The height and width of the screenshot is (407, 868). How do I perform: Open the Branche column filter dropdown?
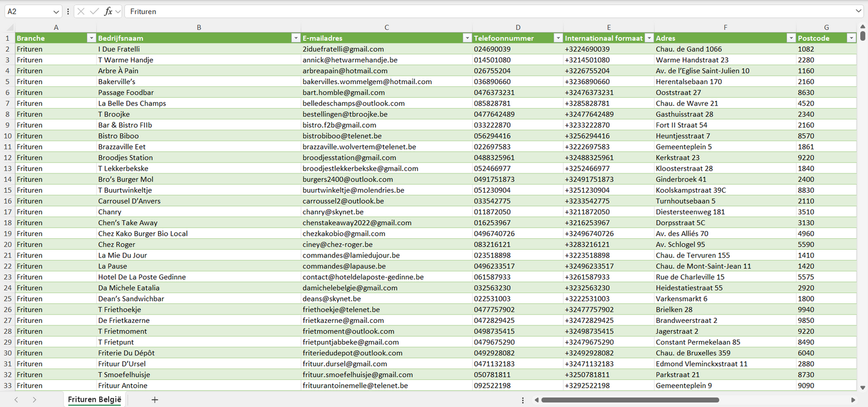[91, 38]
